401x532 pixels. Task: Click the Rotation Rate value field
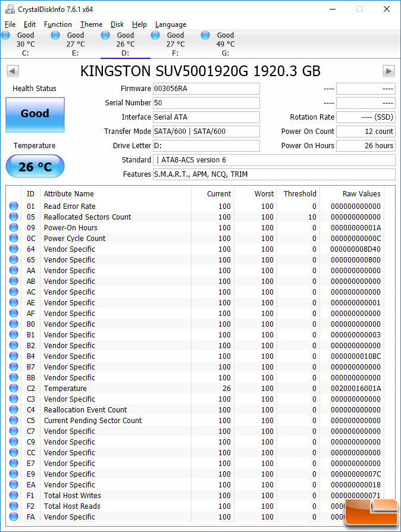tap(366, 117)
